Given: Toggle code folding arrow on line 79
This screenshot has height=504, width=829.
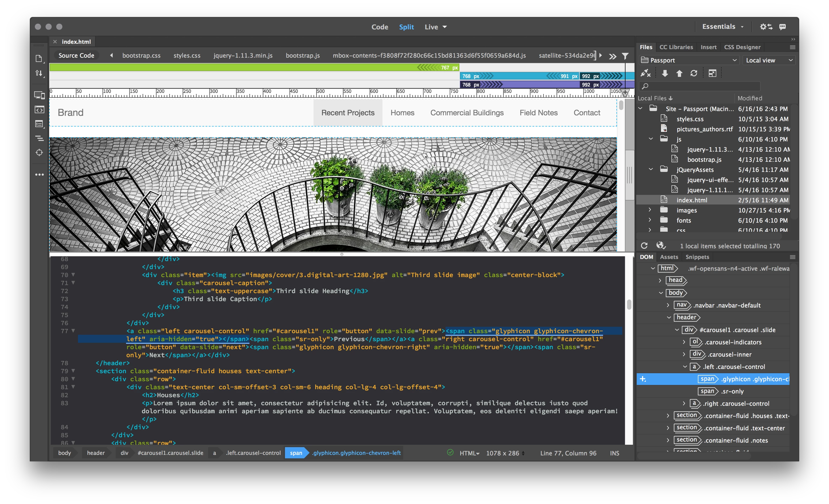Looking at the screenshot, I should tap(73, 371).
